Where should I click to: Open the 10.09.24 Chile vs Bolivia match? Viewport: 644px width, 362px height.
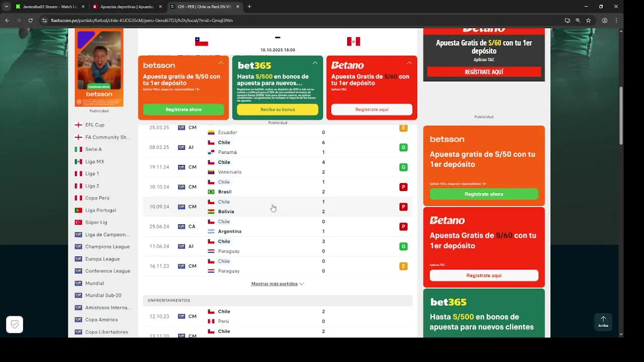pyautogui.click(x=277, y=207)
